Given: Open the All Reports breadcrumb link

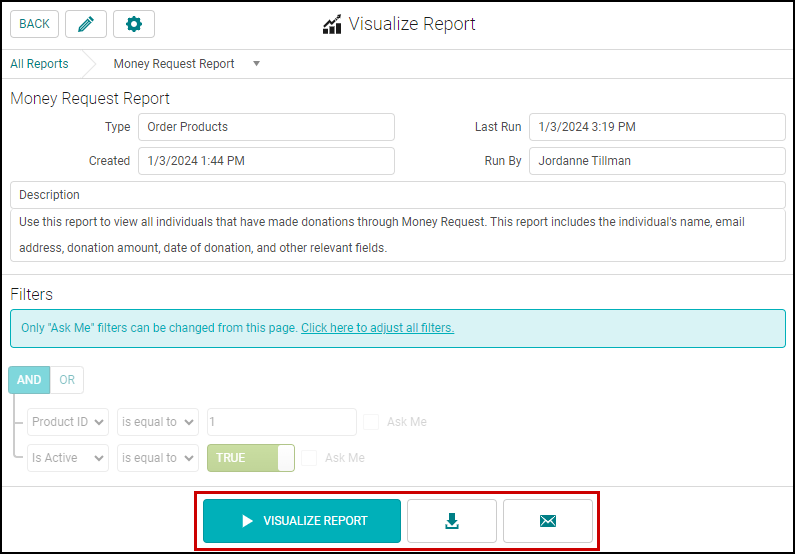Looking at the screenshot, I should click(x=40, y=64).
